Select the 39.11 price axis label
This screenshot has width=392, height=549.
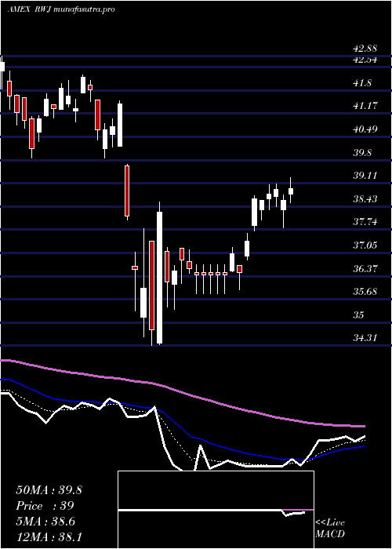(x=365, y=176)
